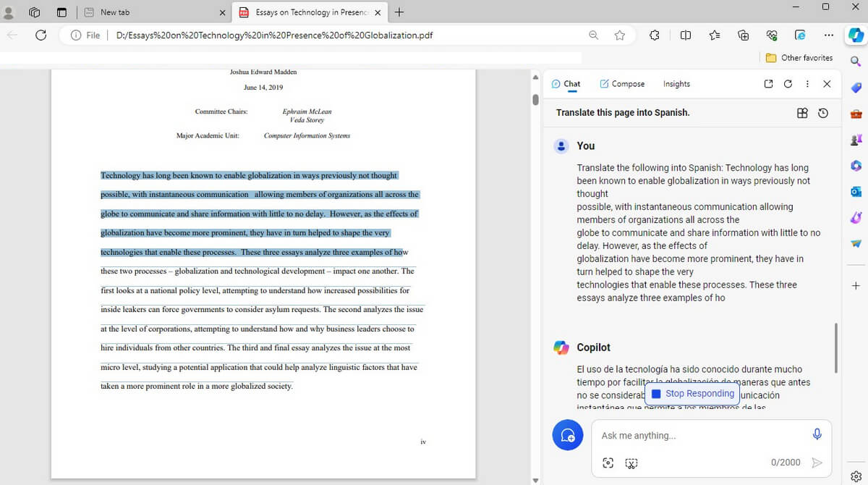Click the 'Veda Storey' text in the PDF
This screenshot has width=868, height=485.
[x=307, y=120]
